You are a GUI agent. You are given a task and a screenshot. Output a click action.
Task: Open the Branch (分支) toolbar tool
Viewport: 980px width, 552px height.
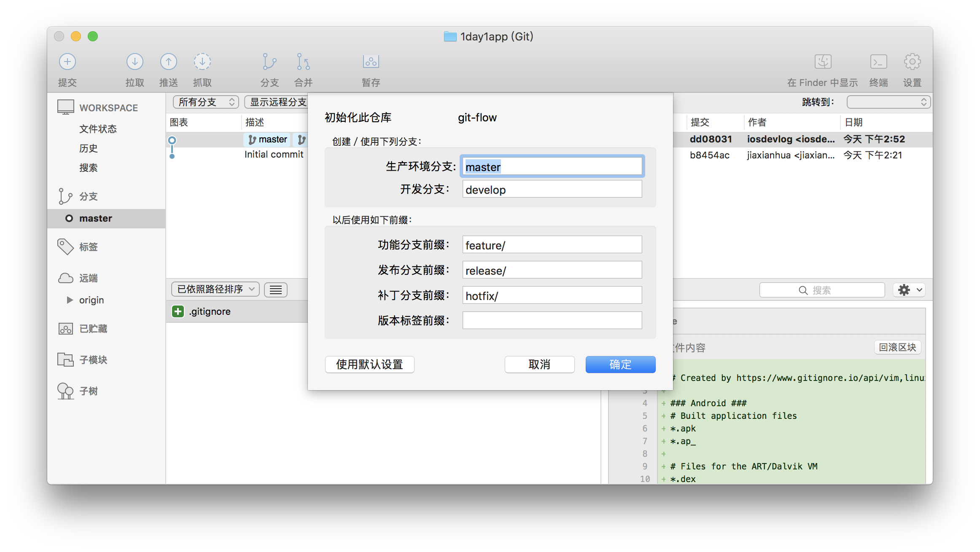[x=269, y=62]
